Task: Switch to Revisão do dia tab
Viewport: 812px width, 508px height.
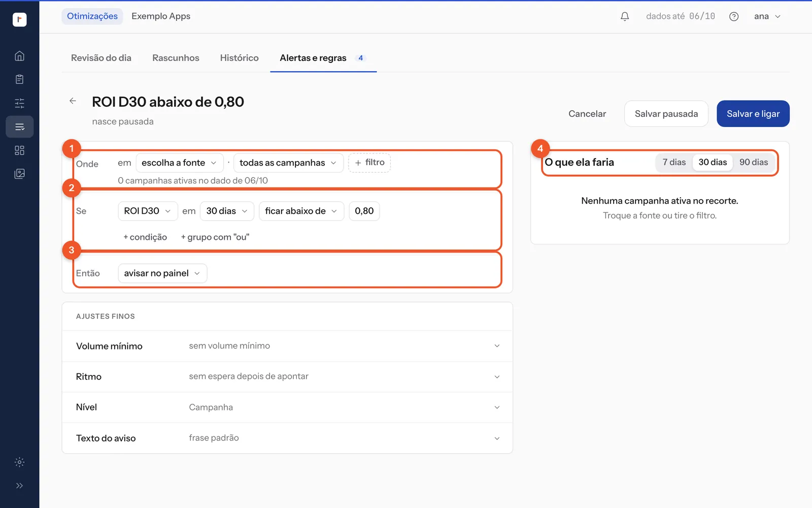Action: click(101, 58)
